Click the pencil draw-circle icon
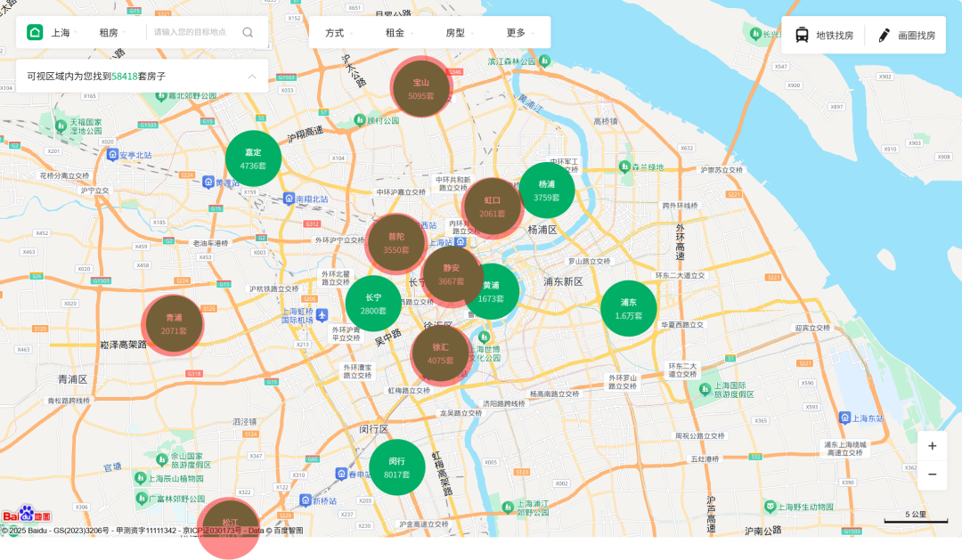 pos(884,36)
